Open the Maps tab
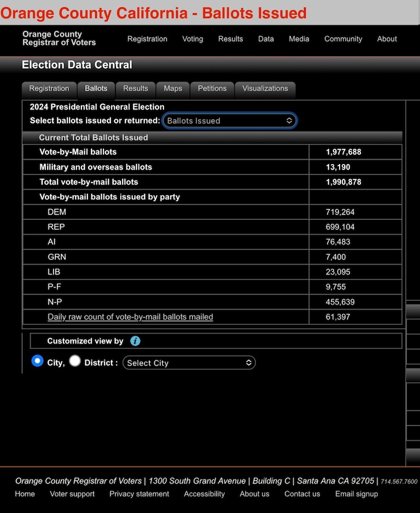This screenshot has width=420, height=513. [x=173, y=89]
